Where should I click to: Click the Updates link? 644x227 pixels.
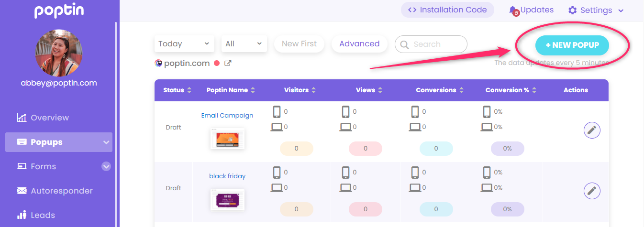coord(537,10)
